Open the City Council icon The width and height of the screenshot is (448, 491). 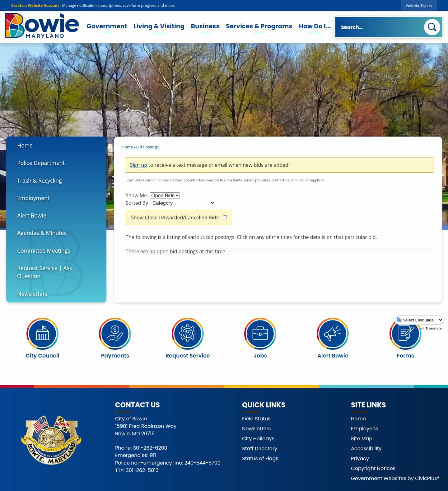point(42,334)
